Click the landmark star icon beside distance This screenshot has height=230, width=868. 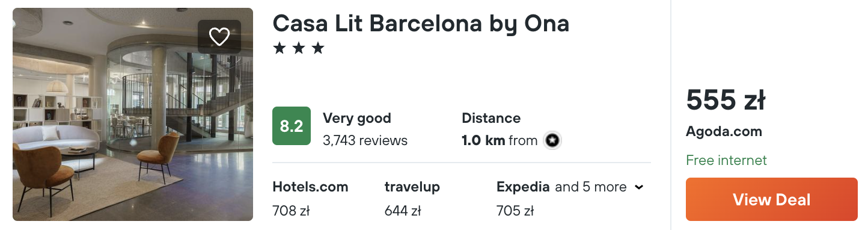(x=552, y=141)
